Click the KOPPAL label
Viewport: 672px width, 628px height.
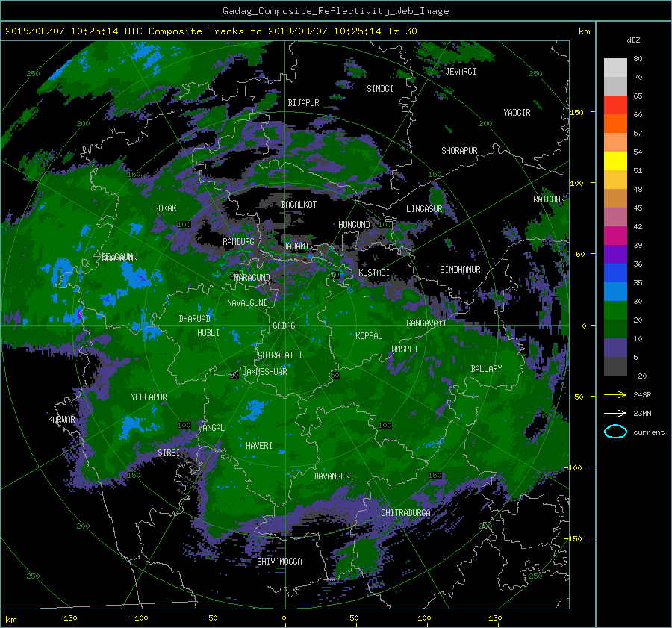[x=369, y=336]
